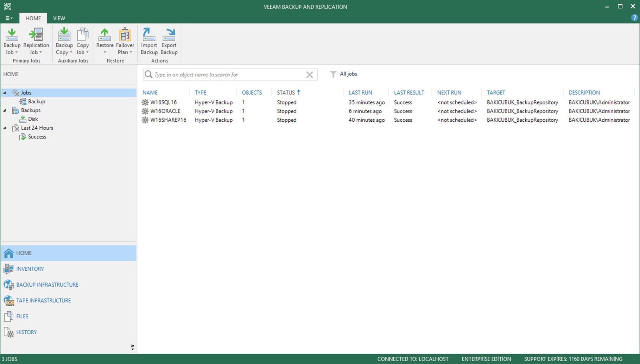Screen dimensions: 640x364
Task: Open the Backup Infrastructure view icon
Action: [x=8, y=285]
